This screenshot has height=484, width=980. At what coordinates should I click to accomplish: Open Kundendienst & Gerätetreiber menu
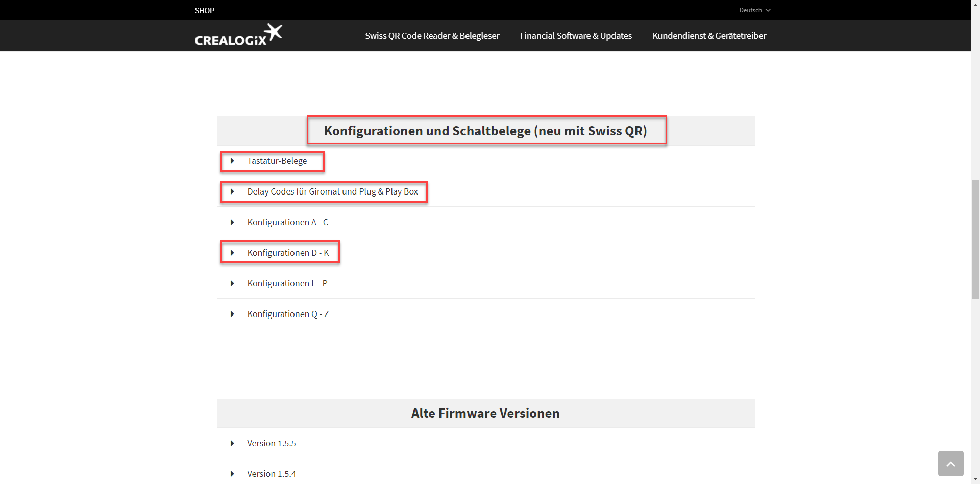(x=709, y=36)
